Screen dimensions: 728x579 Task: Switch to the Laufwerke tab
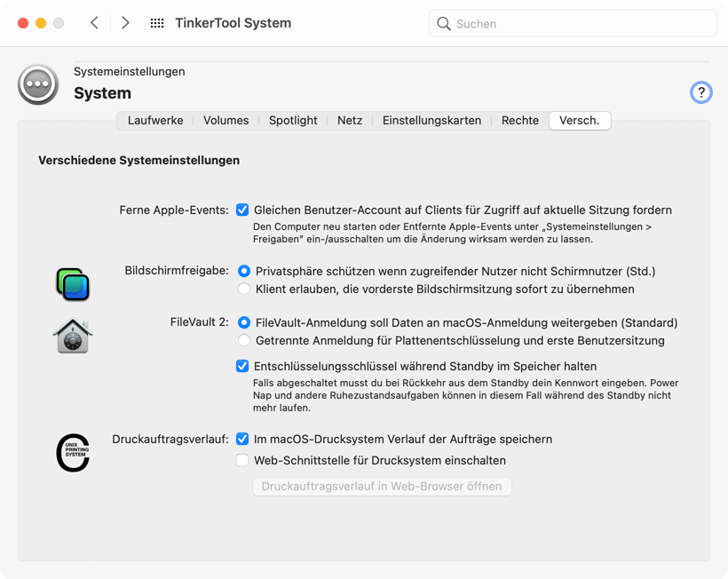155,121
